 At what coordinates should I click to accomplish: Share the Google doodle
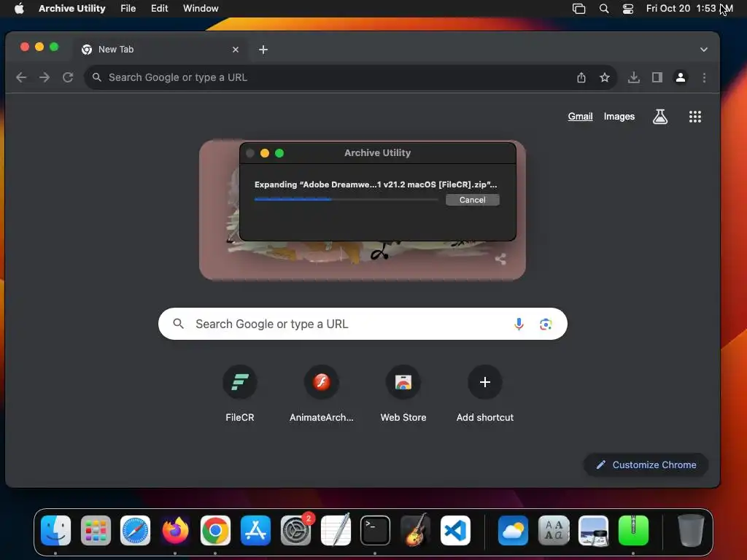tap(500, 259)
